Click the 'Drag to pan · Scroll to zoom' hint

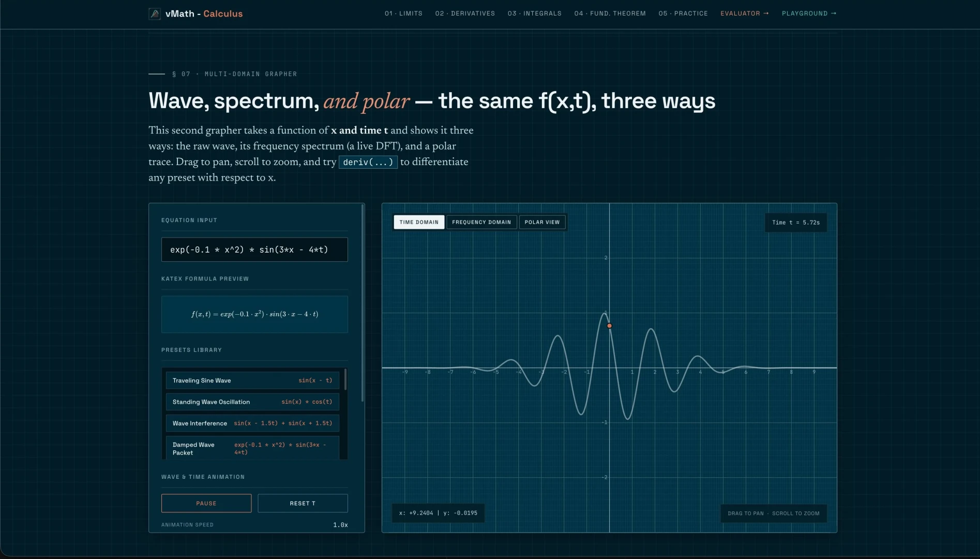tap(774, 513)
